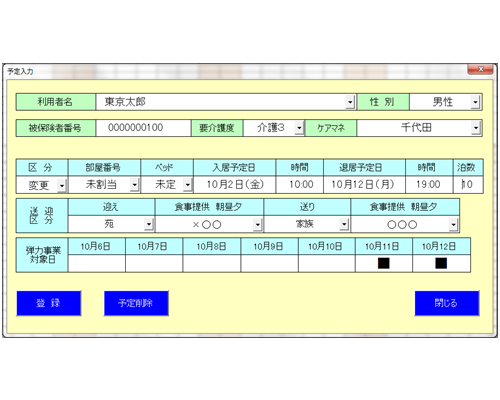Click the 予定削除 button
This screenshot has height=400, width=500.
136,303
